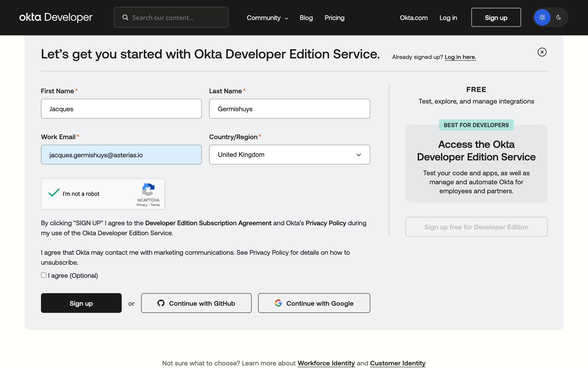Open the Workforce Identity link
Viewport: 588px width, 368px height.
326,363
